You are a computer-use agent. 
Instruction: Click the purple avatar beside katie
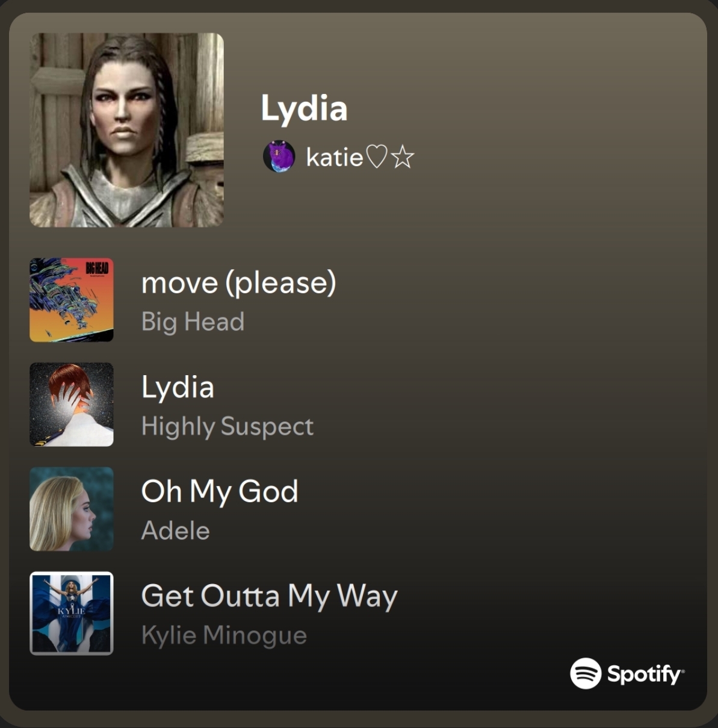[x=279, y=157]
